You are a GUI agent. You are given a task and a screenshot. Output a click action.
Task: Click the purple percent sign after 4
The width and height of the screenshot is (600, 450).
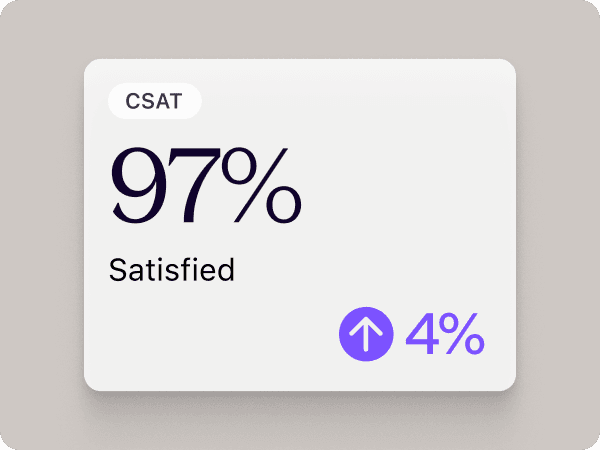tap(464, 334)
